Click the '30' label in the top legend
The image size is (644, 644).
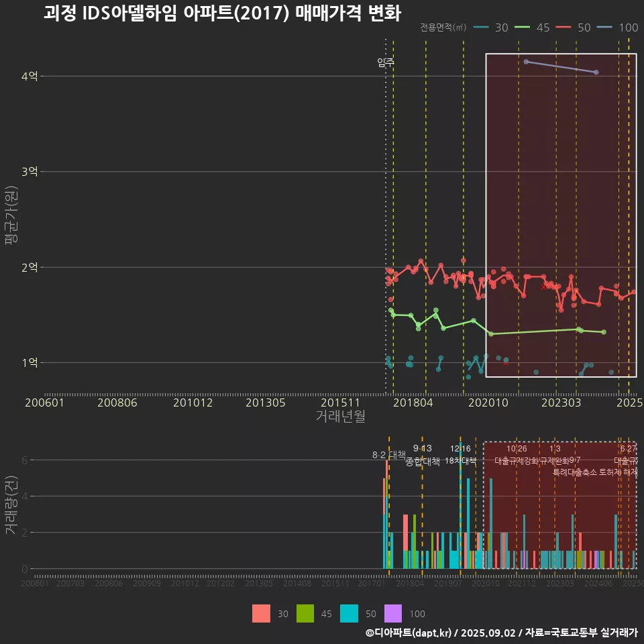[x=502, y=28]
